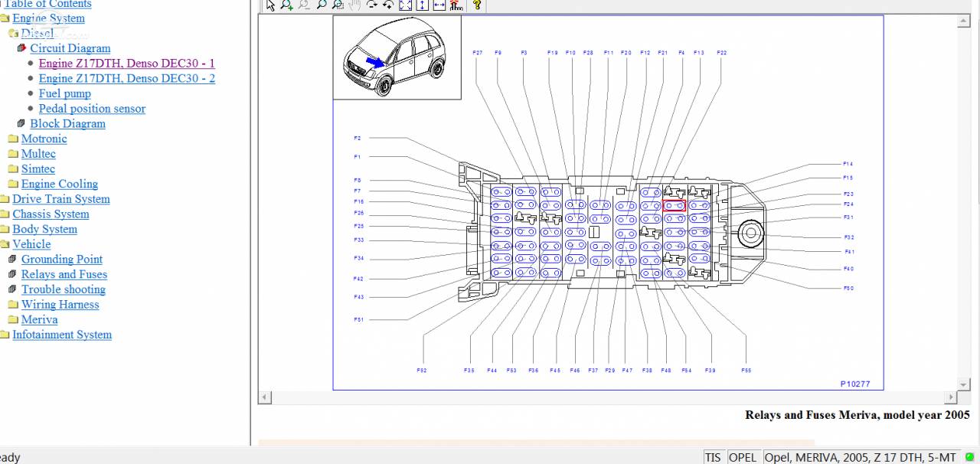This screenshot has height=464, width=980.
Task: Click the Engine Cooling folder icon
Action: (13, 184)
